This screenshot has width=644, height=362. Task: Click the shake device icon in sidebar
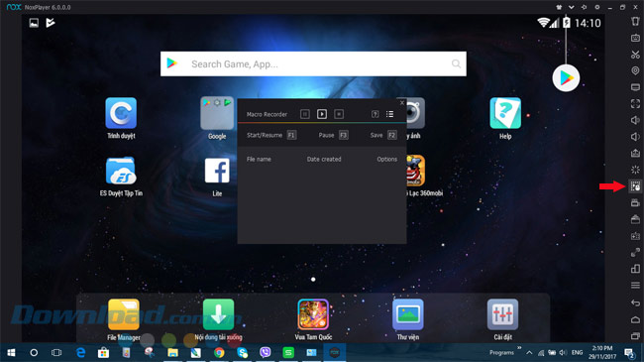click(635, 22)
